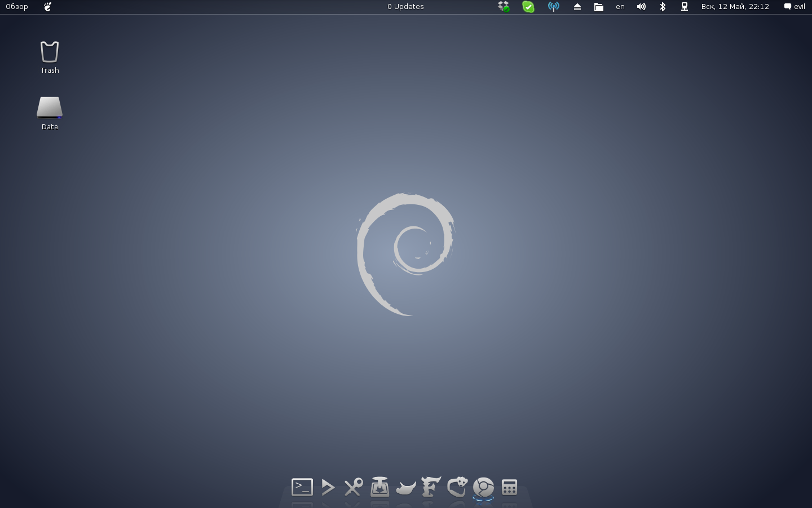This screenshot has width=812, height=508.
Task: Select the Data drive icon on desktop
Action: (x=50, y=113)
